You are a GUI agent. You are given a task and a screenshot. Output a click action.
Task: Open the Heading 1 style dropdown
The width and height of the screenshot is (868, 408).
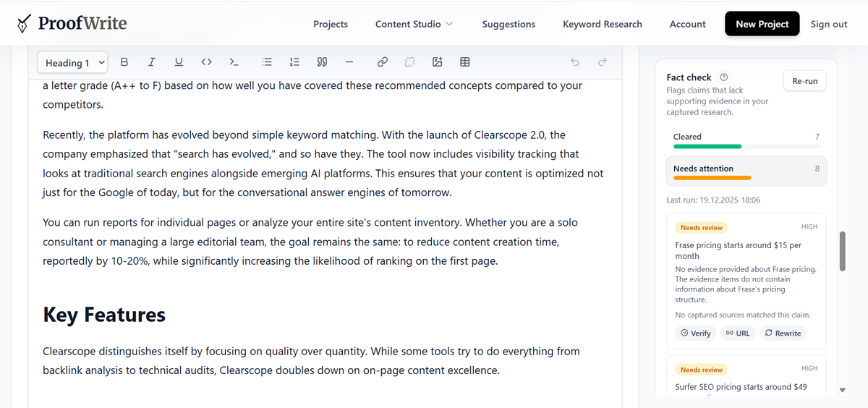point(73,63)
